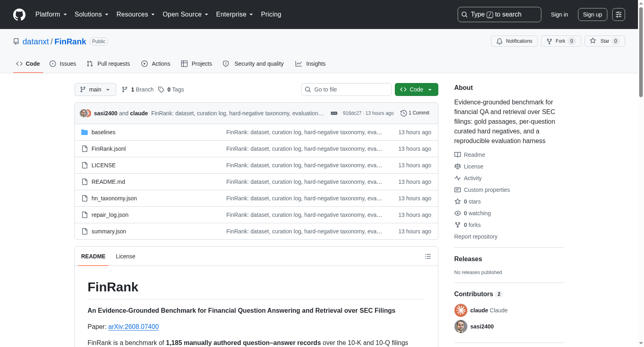View the 1 Branch link
The image size is (644, 347).
tap(138, 89)
